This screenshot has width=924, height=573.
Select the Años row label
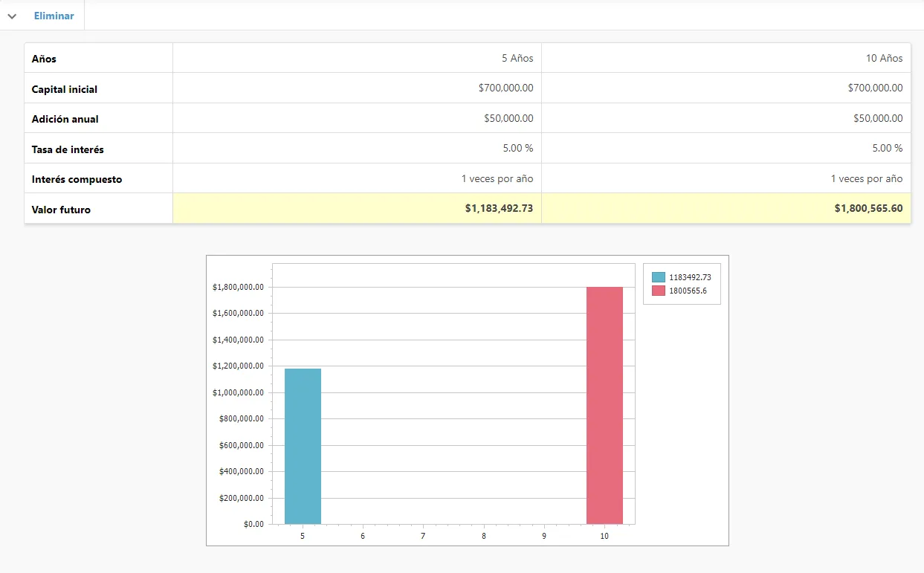click(x=43, y=58)
